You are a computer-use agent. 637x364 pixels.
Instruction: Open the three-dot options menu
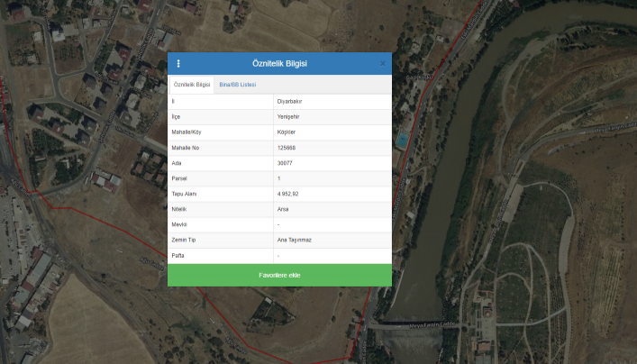click(x=178, y=64)
